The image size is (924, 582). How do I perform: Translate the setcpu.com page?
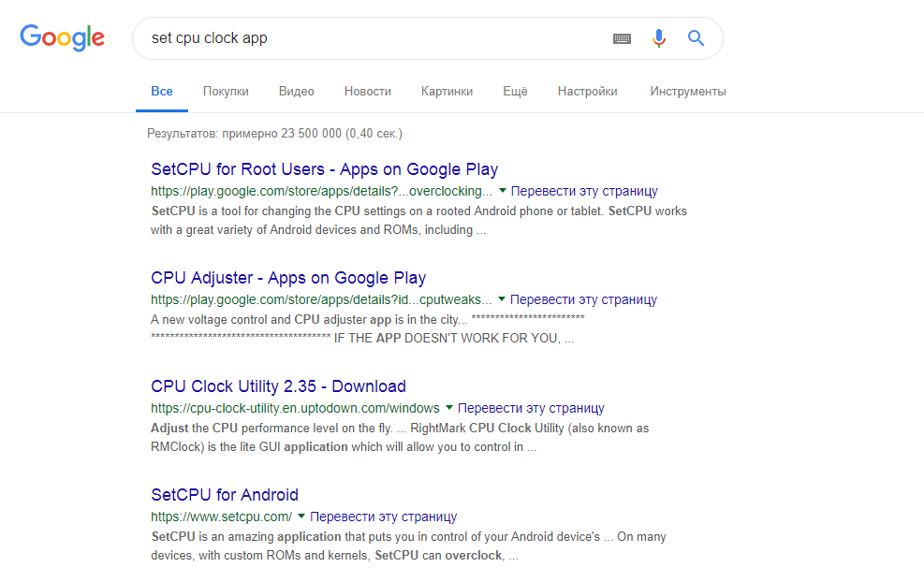point(383,516)
